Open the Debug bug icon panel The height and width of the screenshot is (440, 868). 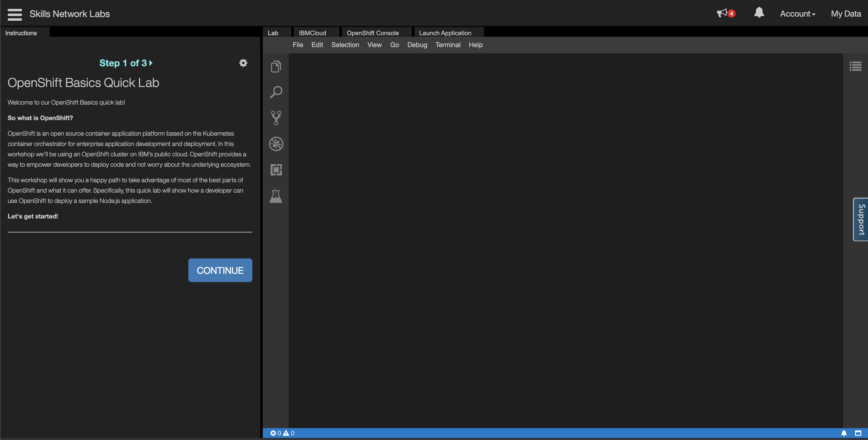coord(276,144)
